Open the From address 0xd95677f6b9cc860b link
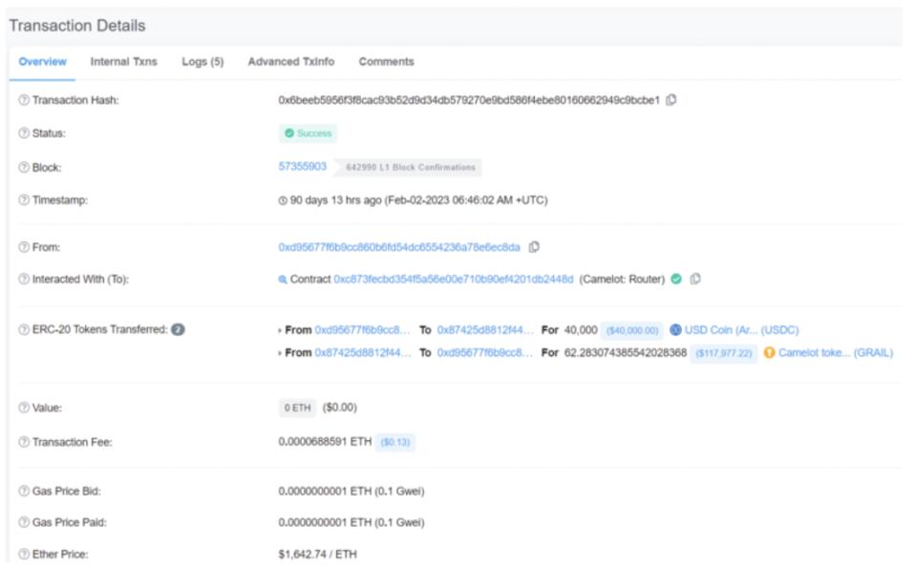The height and width of the screenshot is (588, 915). [399, 247]
